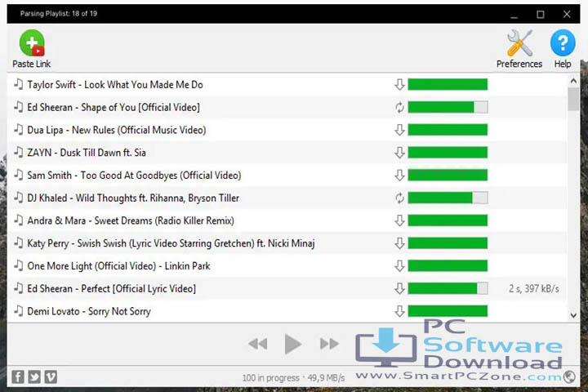The height and width of the screenshot is (392, 588).
Task: Click the download arrow for Ed Sheeran Perfect
Action: coord(399,288)
